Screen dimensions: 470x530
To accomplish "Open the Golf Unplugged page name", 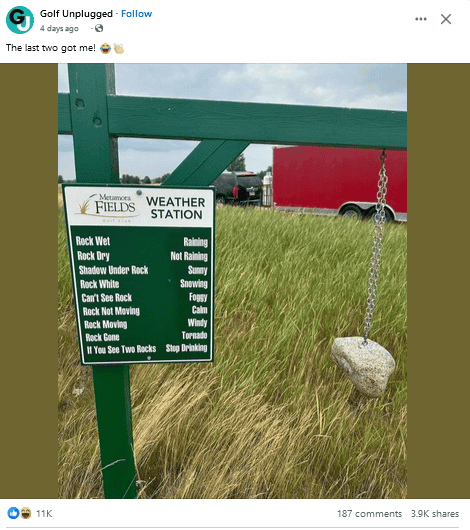I will point(76,14).
